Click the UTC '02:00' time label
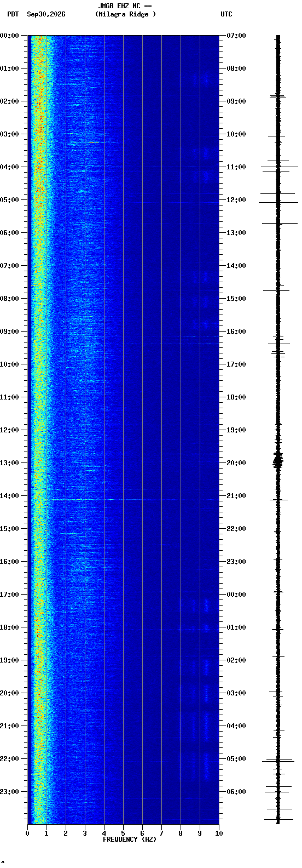 236,660
